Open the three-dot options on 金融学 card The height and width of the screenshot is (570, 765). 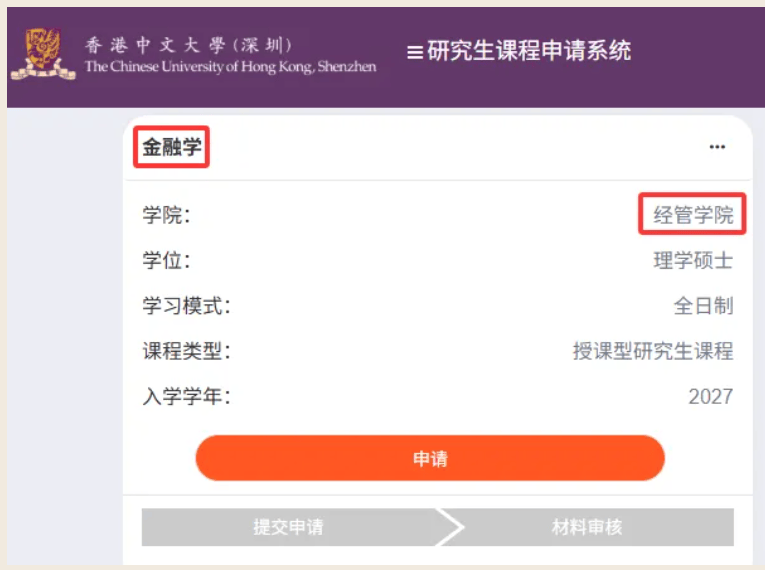(717, 146)
